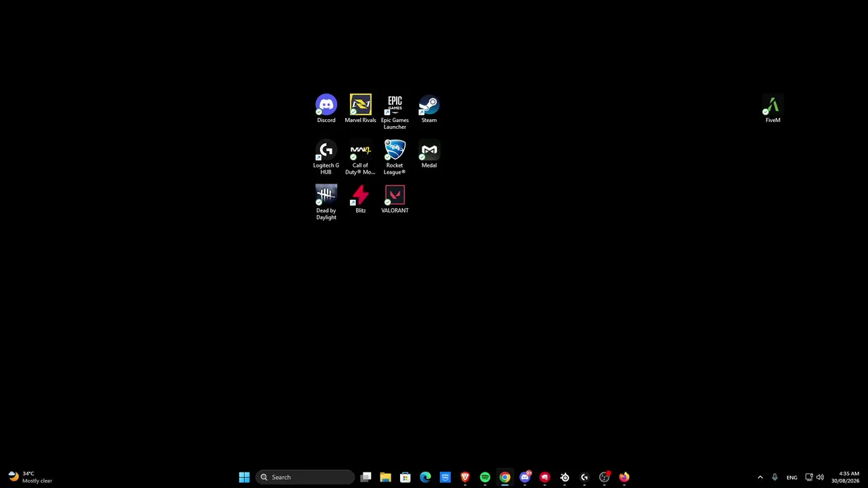Open the weather widget showing Mostly clear
Viewport: 868px width, 488px height.
pyautogui.click(x=30, y=477)
